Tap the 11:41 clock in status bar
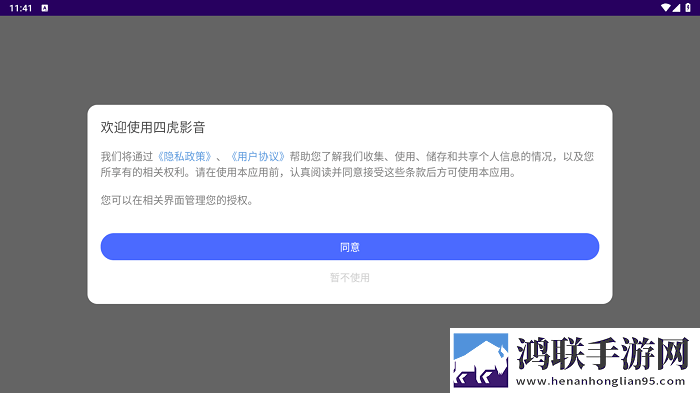Image resolution: width=700 pixels, height=393 pixels. [21, 8]
